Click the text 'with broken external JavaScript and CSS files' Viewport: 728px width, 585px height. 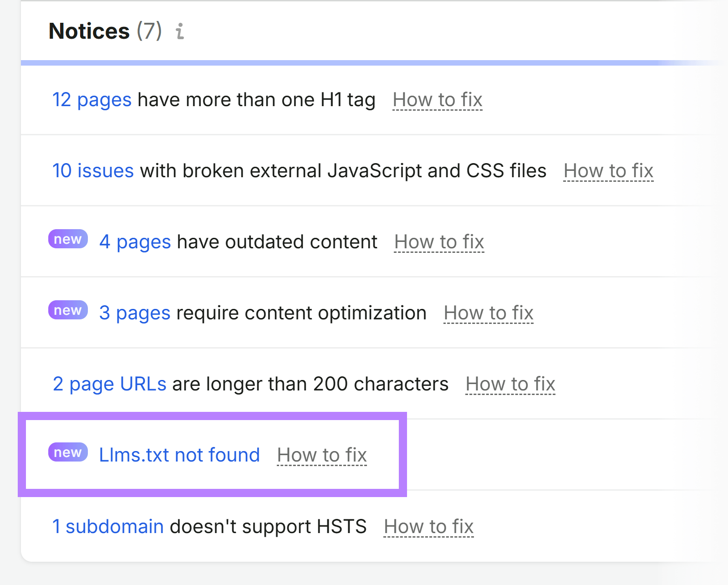(x=343, y=171)
